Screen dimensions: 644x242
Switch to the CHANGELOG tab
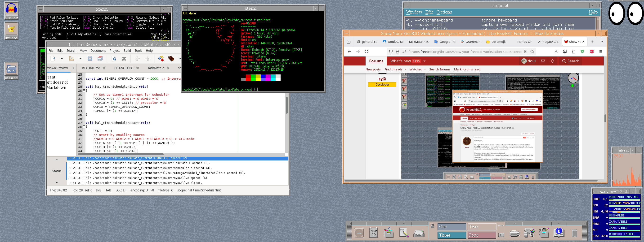(x=124, y=68)
